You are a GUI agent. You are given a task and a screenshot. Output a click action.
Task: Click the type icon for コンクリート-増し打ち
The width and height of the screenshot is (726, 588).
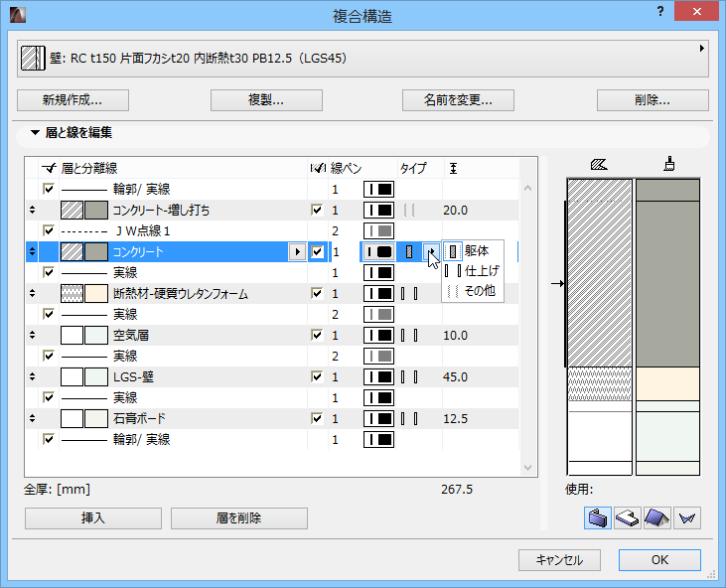click(409, 211)
